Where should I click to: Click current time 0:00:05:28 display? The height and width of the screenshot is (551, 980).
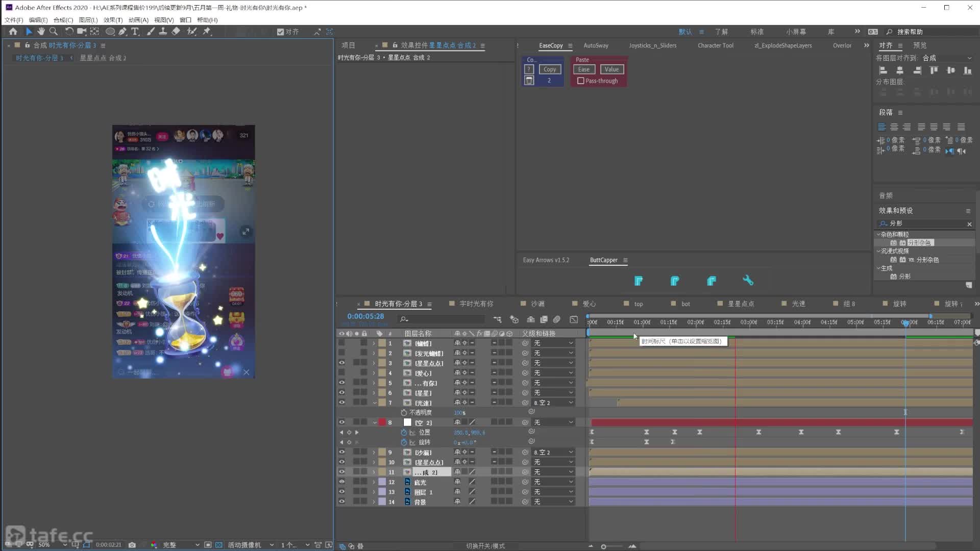365,316
